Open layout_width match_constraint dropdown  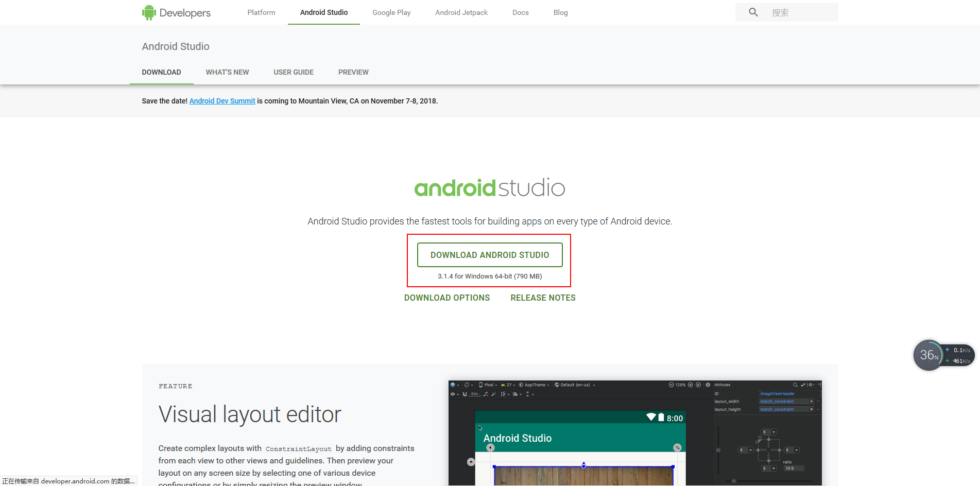(786, 402)
